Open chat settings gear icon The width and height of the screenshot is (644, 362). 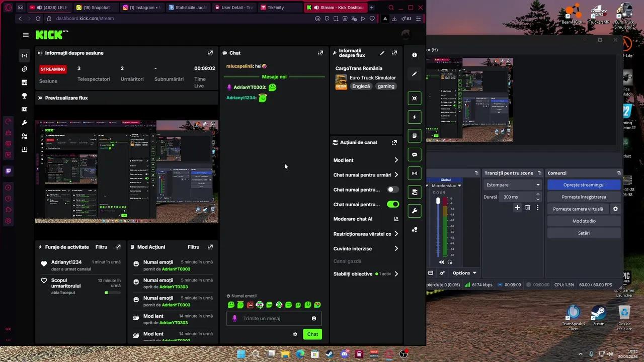(295, 334)
